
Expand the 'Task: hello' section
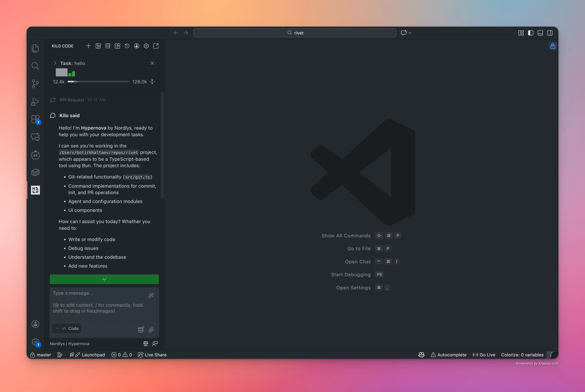pyautogui.click(x=55, y=63)
